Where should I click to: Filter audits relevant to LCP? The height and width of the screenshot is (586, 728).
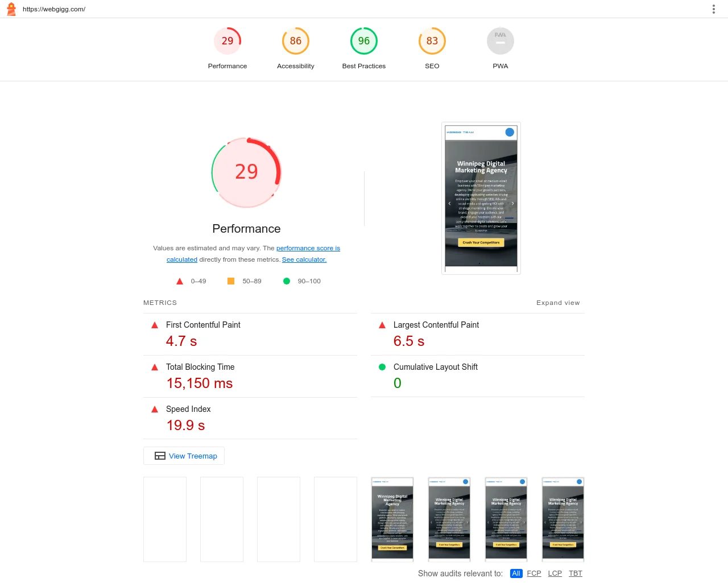tap(555, 573)
